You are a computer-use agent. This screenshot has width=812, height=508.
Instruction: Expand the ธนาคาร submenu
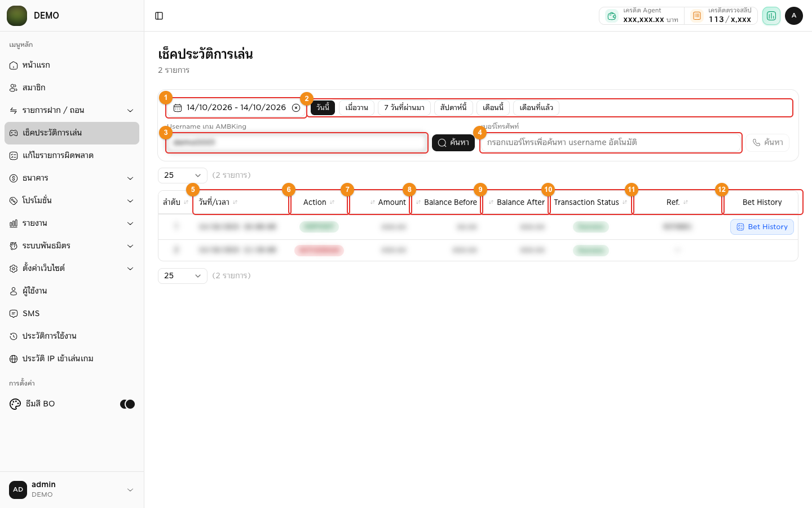point(130,178)
